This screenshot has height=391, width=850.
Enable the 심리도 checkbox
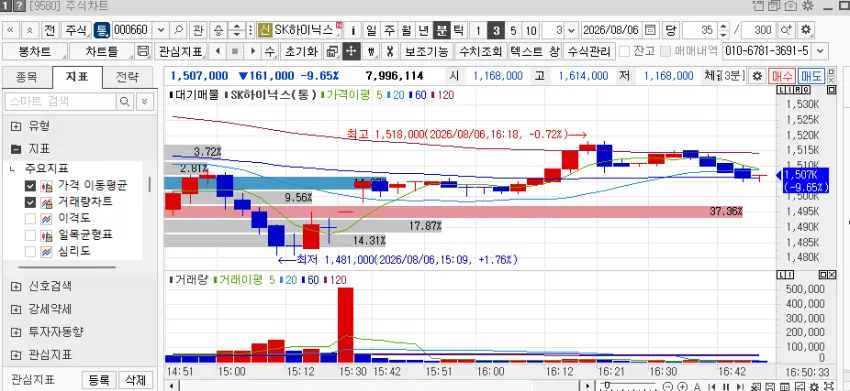30,252
